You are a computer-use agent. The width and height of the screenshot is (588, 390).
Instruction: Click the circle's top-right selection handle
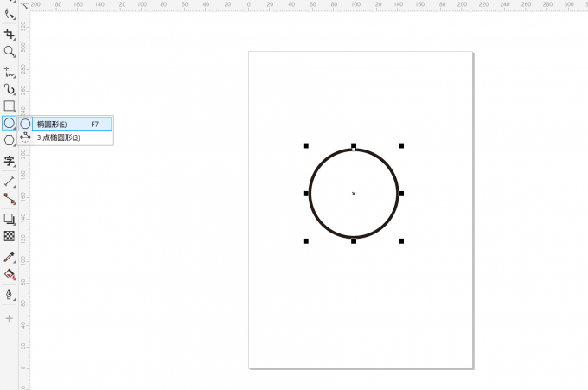(x=401, y=145)
